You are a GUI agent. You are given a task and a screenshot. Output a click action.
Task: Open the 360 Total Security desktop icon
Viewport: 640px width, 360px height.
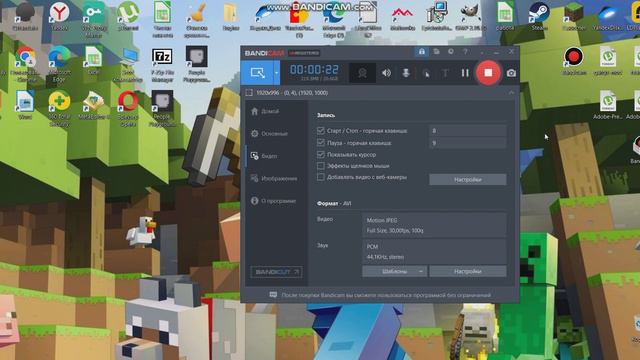[x=60, y=108]
